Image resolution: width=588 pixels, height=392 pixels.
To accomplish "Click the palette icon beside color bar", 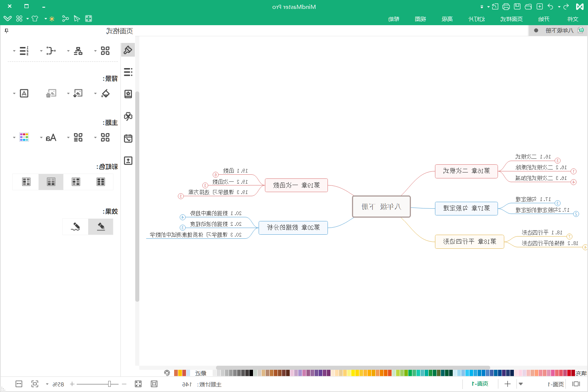I will click(x=167, y=373).
